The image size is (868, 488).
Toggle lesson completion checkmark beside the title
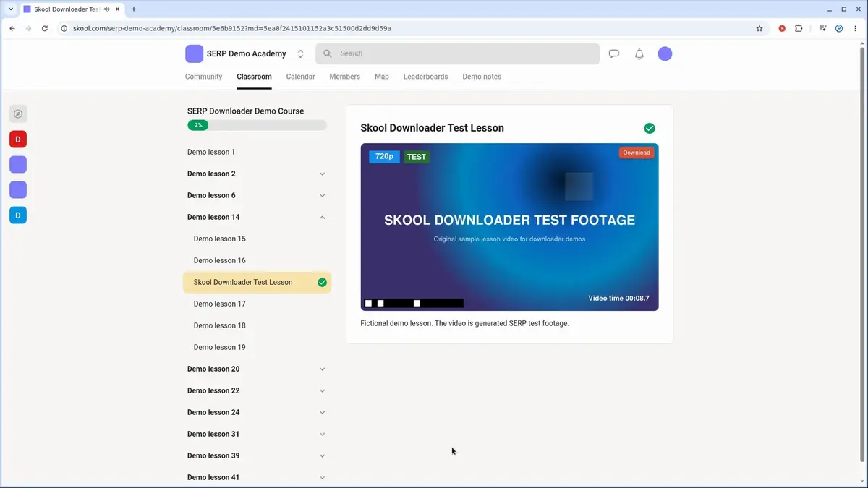pos(650,128)
